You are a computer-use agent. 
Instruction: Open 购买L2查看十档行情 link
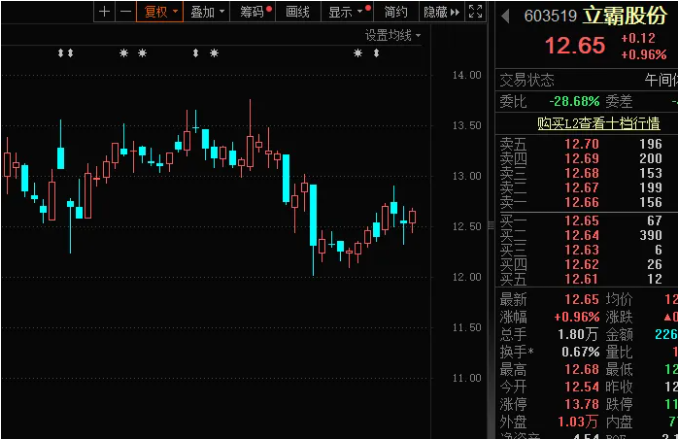(x=598, y=123)
